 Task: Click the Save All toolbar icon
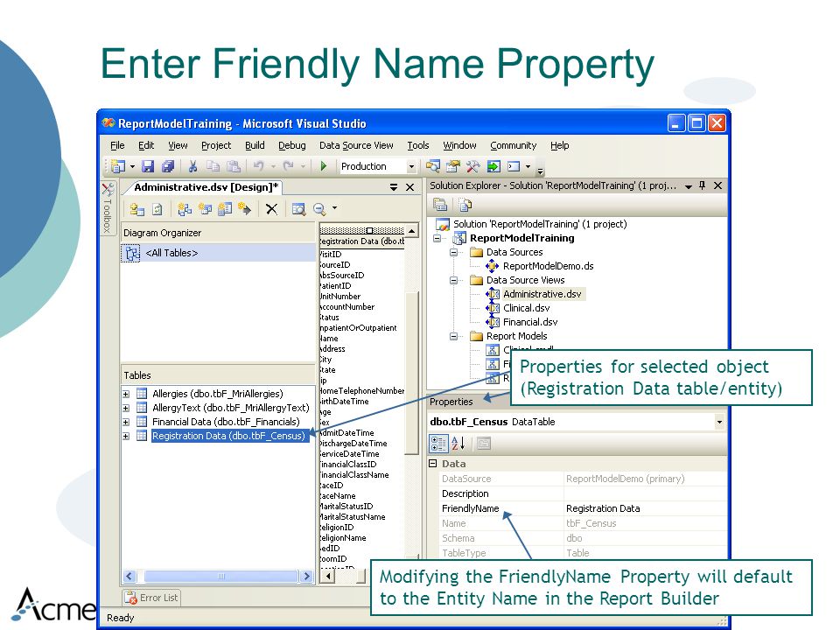pos(168,166)
